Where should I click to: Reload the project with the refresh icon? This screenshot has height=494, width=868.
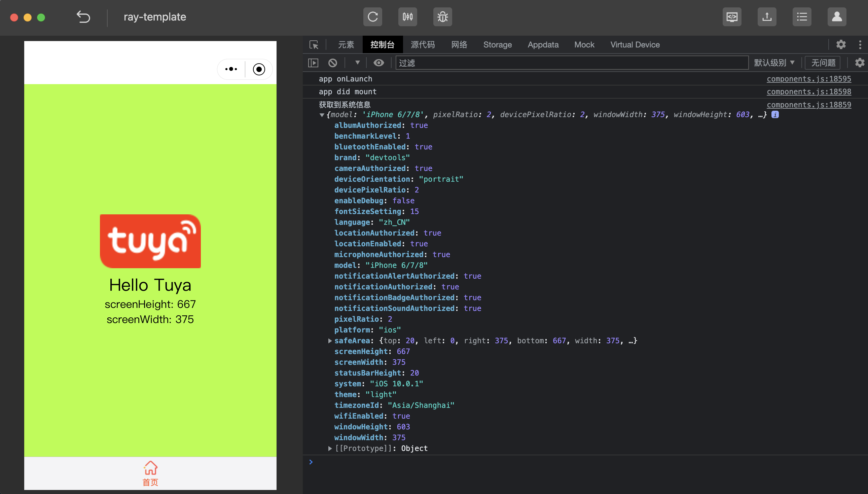pos(372,16)
